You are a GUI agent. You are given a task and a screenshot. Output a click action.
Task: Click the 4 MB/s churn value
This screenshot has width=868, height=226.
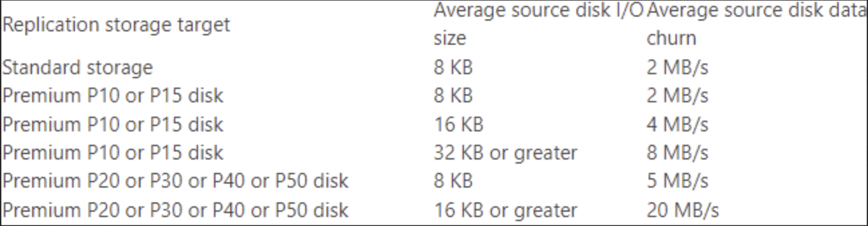coord(677,124)
